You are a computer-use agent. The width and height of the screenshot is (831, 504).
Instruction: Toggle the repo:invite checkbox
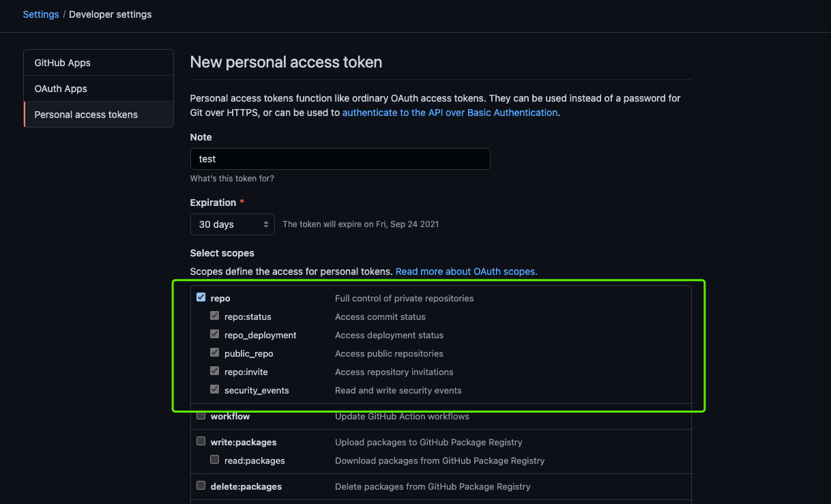pyautogui.click(x=215, y=371)
